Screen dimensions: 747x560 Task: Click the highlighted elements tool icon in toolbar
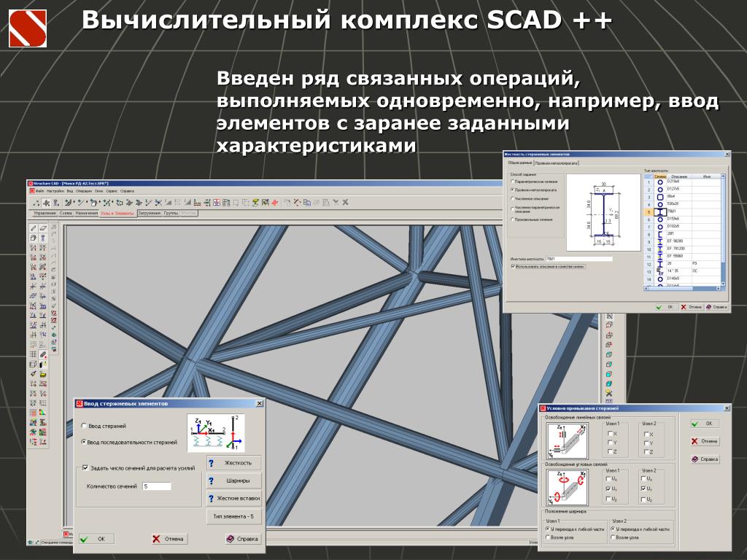tap(46, 203)
